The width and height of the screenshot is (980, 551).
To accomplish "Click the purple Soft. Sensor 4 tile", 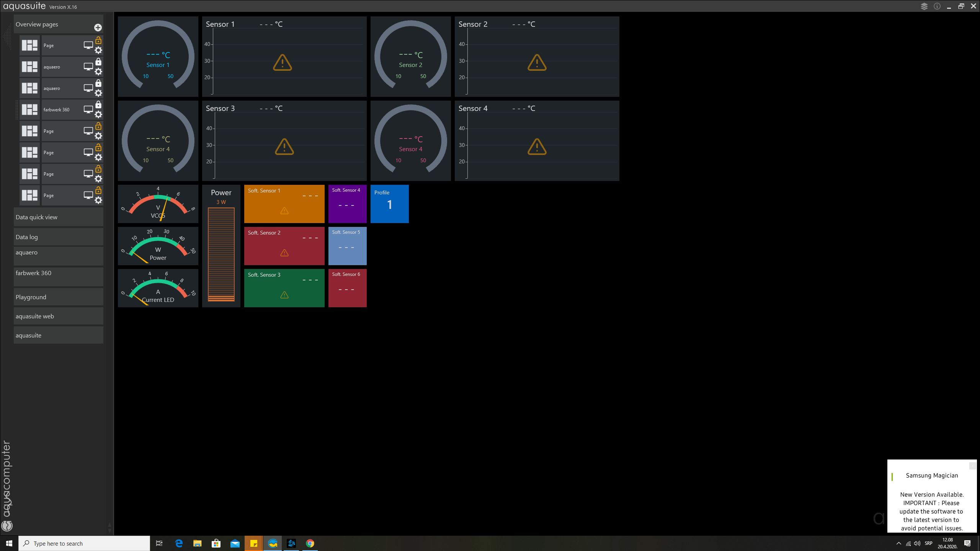I will (347, 204).
